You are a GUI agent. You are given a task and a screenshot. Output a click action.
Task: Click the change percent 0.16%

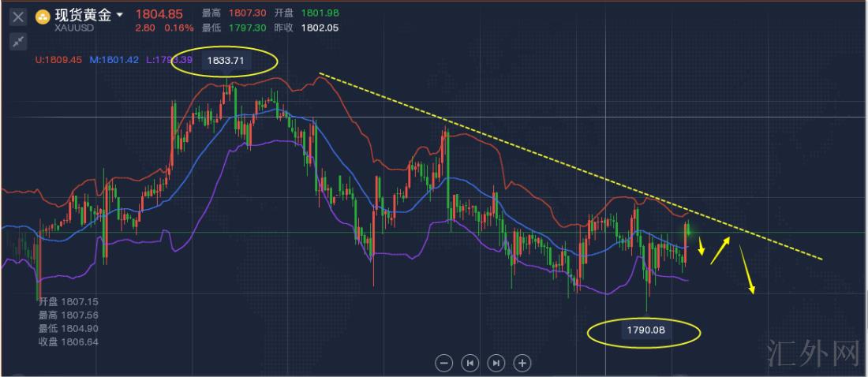(179, 28)
